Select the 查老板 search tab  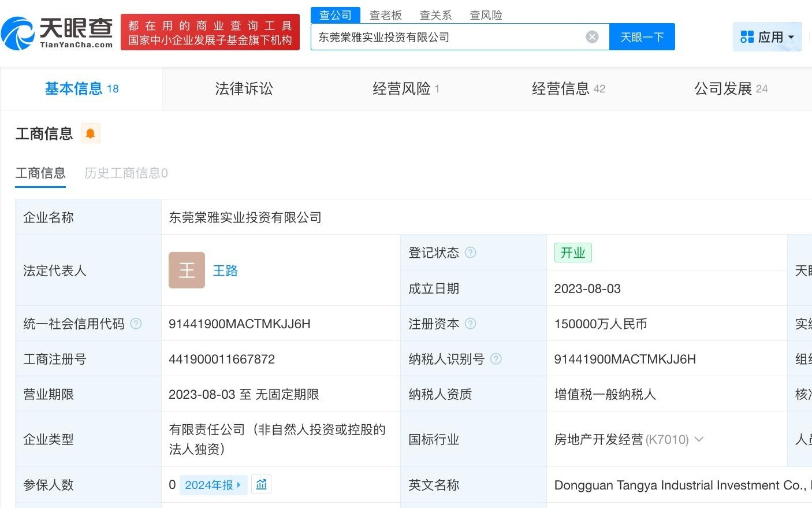coord(386,15)
